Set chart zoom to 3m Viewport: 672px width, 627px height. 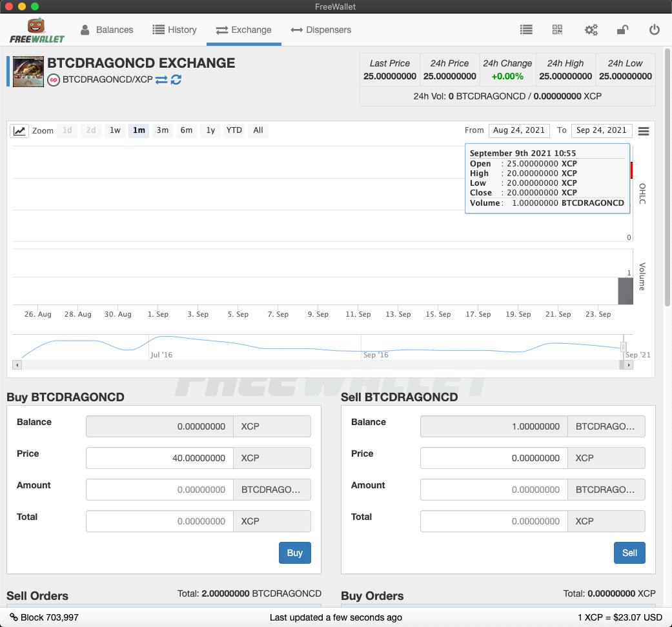pyautogui.click(x=163, y=130)
